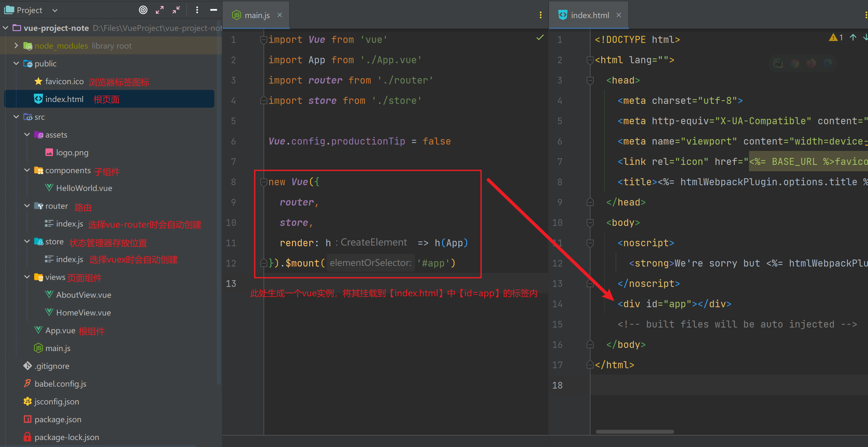Open main.js editor tab options menu
The image size is (868, 447).
pyautogui.click(x=540, y=15)
